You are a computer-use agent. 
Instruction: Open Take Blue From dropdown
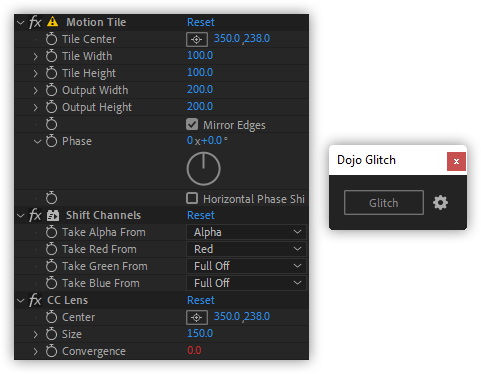[x=246, y=283]
